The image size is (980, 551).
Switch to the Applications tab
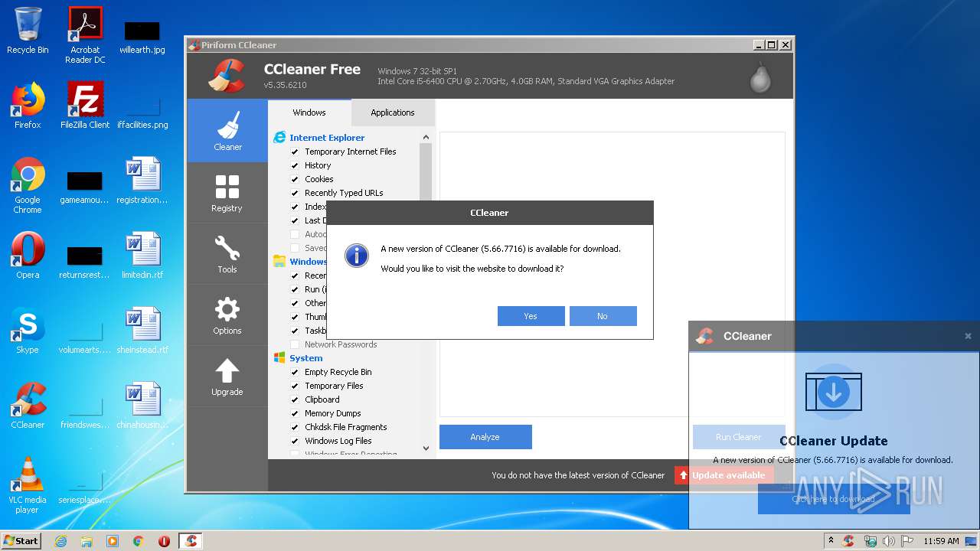[x=393, y=112]
